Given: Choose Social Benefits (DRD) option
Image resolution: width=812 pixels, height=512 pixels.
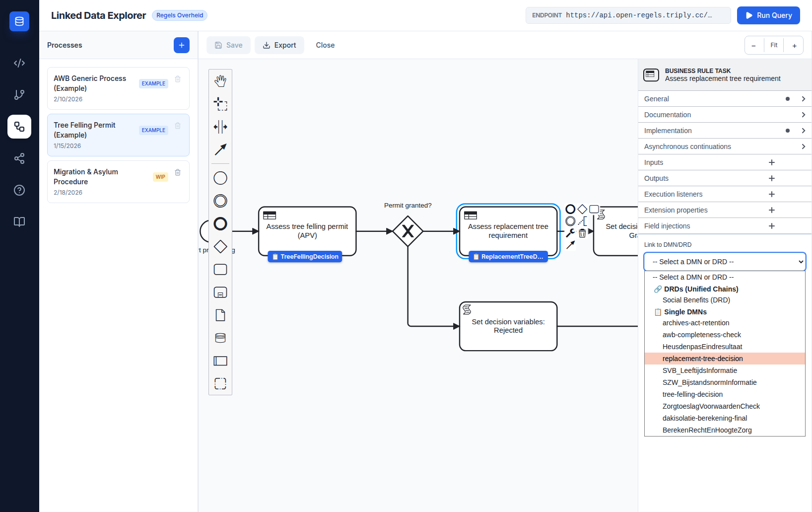Looking at the screenshot, I should pos(696,300).
